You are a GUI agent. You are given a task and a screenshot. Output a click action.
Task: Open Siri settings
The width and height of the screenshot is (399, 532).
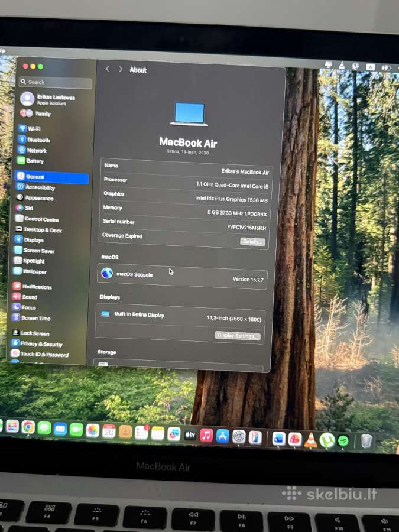pos(24,207)
